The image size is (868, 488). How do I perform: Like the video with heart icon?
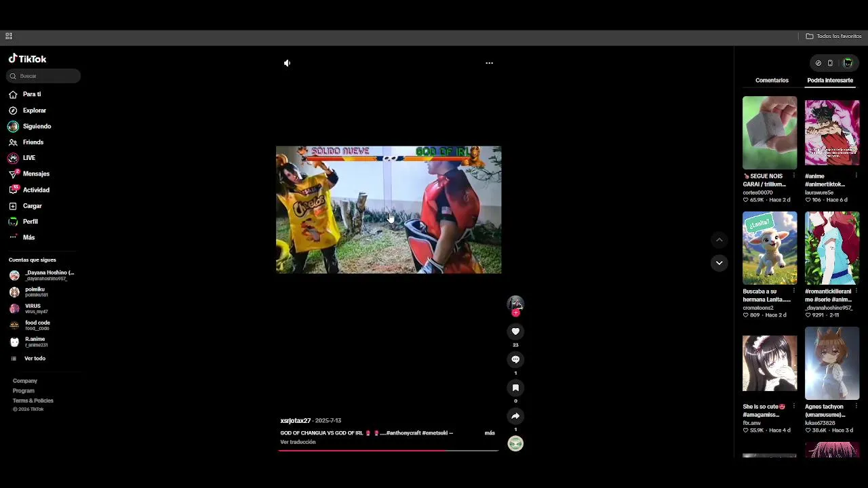(x=515, y=331)
